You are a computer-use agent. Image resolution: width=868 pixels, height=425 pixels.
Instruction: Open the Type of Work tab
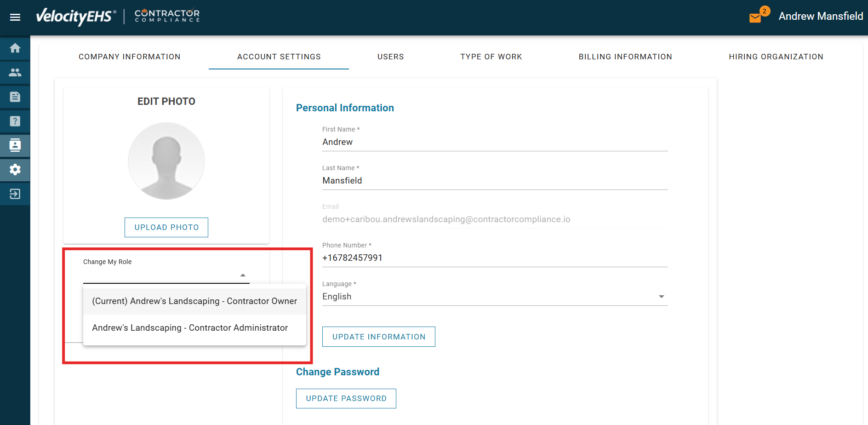[x=491, y=57]
